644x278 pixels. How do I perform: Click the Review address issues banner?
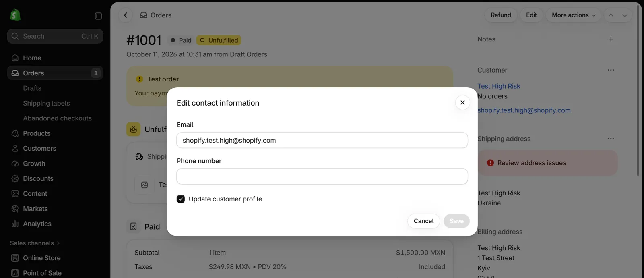pyautogui.click(x=547, y=163)
